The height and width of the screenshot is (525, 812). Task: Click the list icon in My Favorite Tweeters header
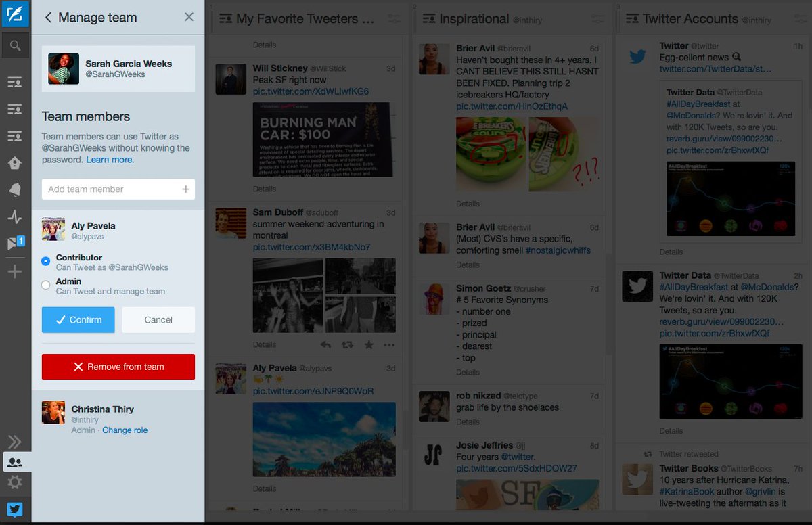coord(225,19)
